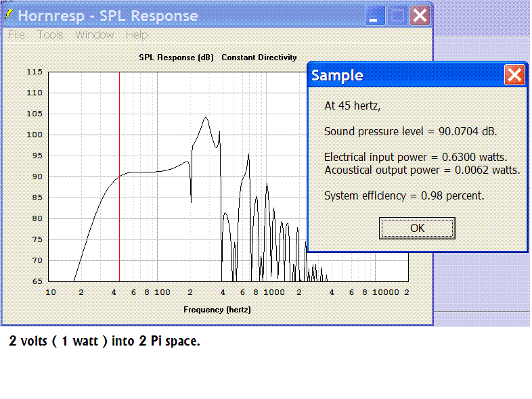Minimize the Hornresp SPL Response window

click(x=374, y=16)
